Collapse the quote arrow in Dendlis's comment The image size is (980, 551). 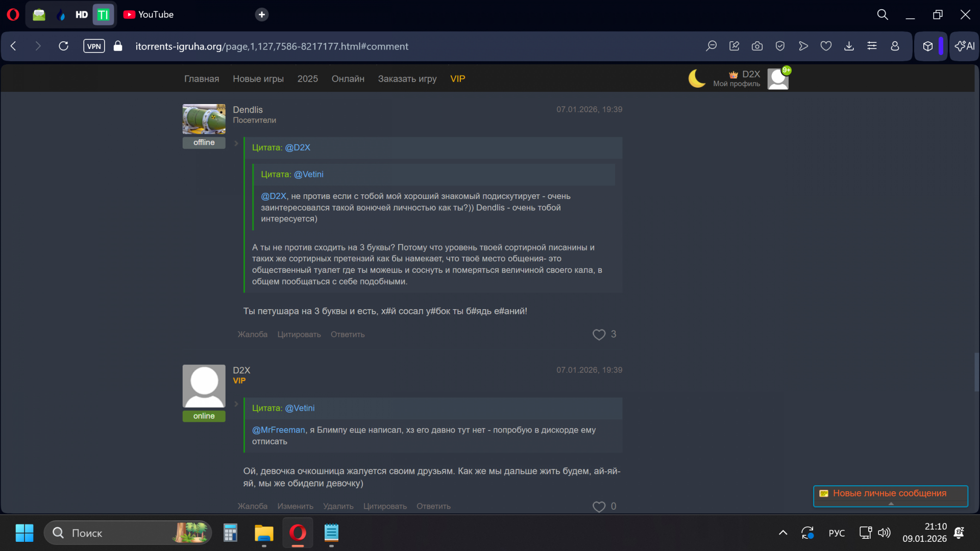[x=236, y=143]
